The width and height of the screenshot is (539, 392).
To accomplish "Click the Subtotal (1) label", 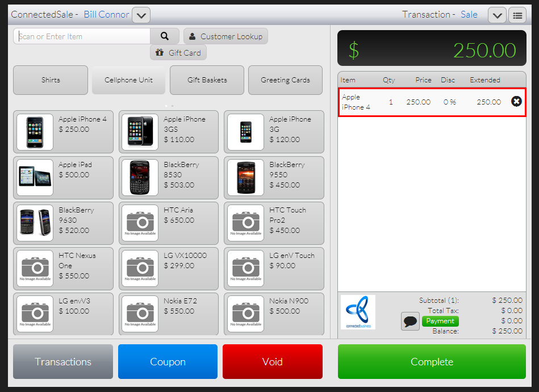I will point(439,300).
